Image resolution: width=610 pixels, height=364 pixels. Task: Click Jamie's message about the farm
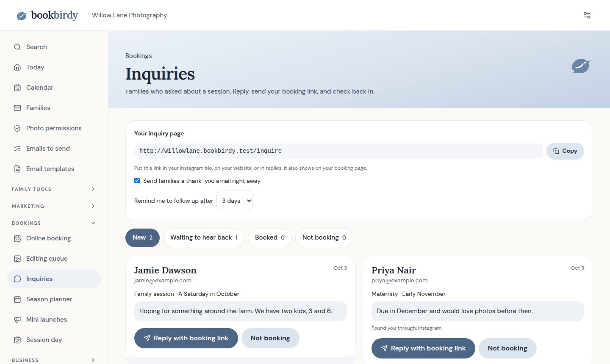[x=241, y=311]
